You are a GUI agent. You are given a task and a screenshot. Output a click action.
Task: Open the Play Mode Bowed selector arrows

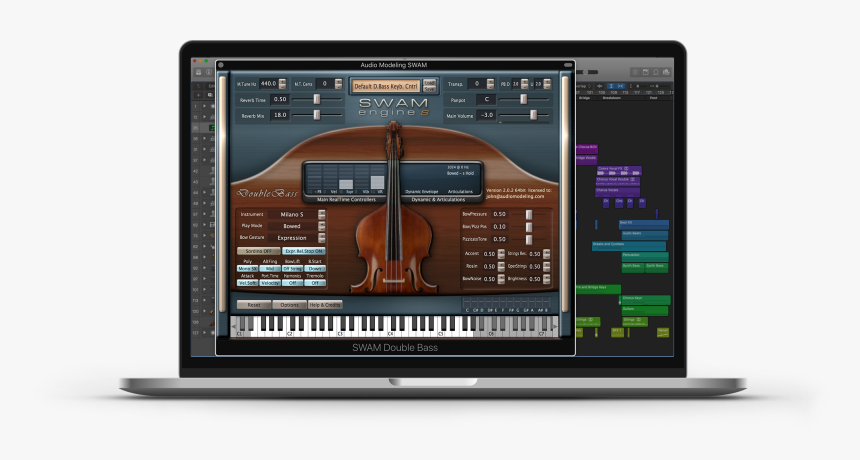(322, 226)
